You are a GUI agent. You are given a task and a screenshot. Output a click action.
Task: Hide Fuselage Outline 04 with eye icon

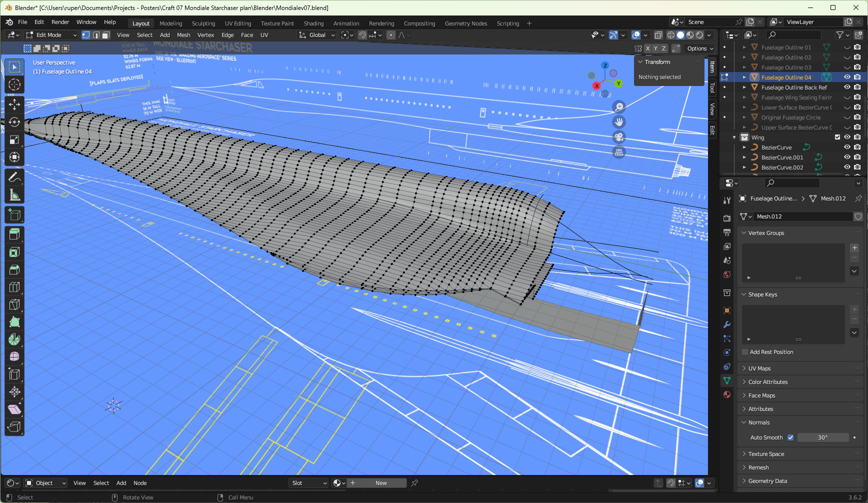847,77
